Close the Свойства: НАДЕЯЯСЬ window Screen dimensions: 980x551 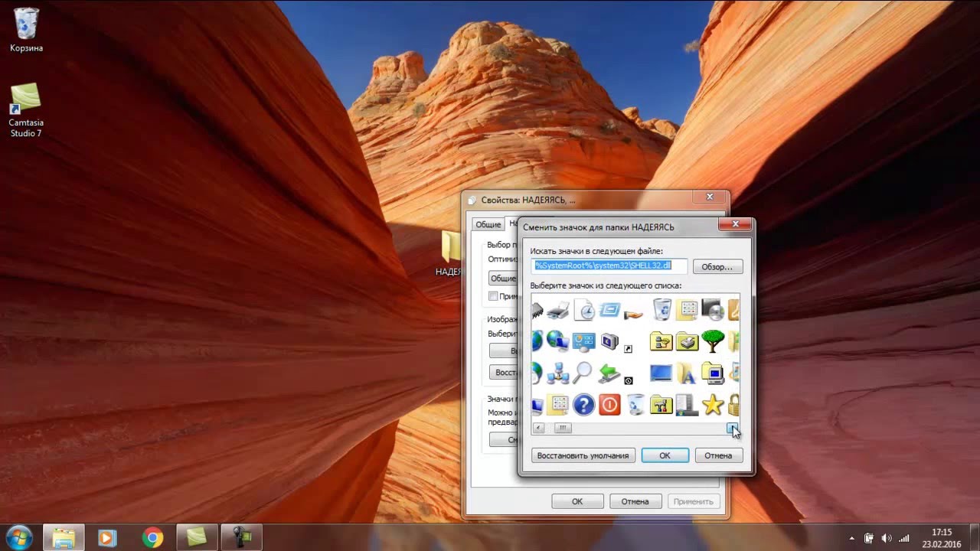tap(710, 197)
